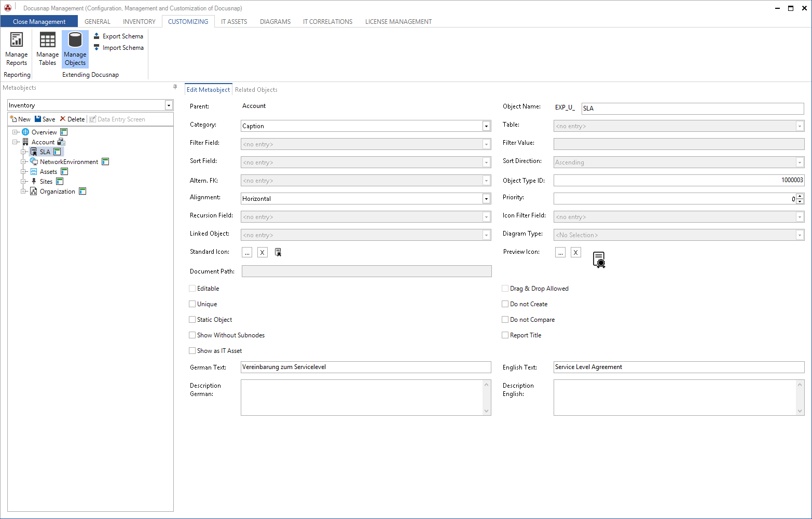The height and width of the screenshot is (519, 812).
Task: Enable Show as IT Asset
Action: click(x=192, y=351)
